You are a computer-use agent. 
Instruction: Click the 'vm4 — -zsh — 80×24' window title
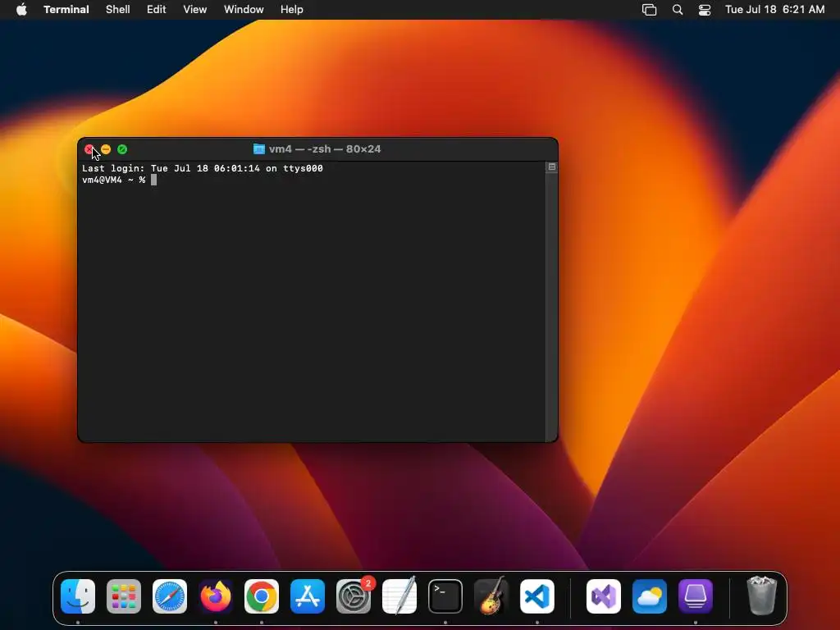click(x=325, y=149)
